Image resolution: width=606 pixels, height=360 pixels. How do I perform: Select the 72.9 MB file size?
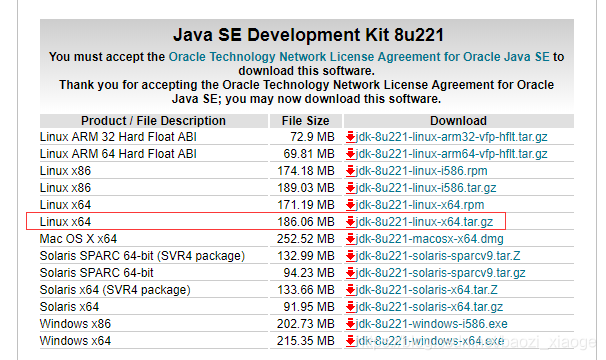312,137
